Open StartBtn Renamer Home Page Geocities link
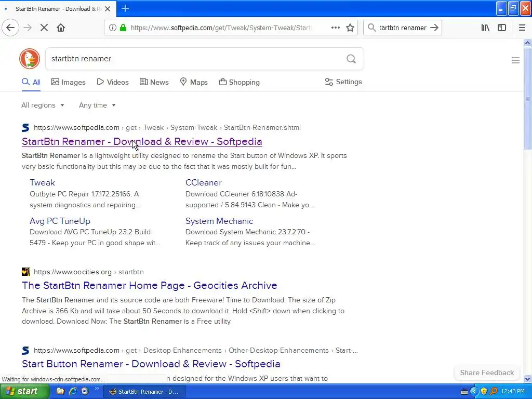The width and height of the screenshot is (532, 399). [149, 285]
